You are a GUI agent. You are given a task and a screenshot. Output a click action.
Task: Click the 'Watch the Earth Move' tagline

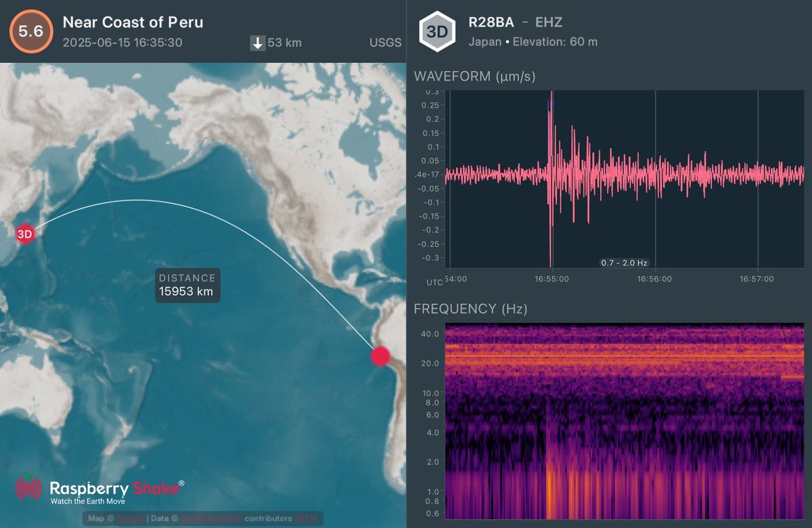pyautogui.click(x=88, y=502)
